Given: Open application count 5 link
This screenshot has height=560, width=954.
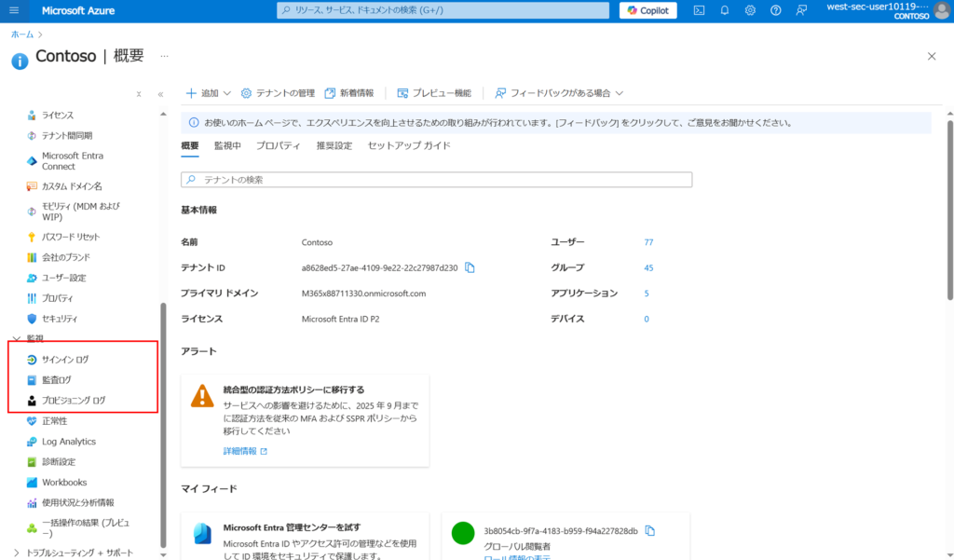Looking at the screenshot, I should click(x=647, y=294).
